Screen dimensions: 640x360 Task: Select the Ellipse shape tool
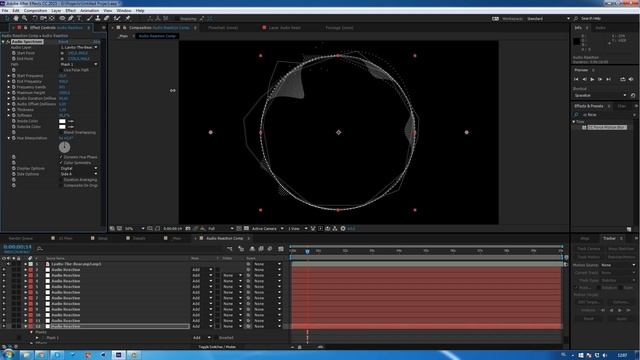62,18
